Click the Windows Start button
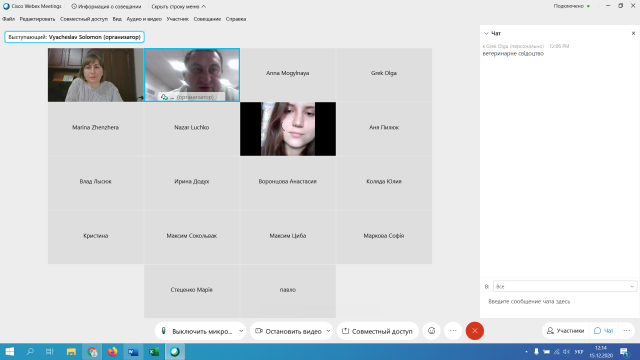This screenshot has width=640, height=360. tap(10, 351)
